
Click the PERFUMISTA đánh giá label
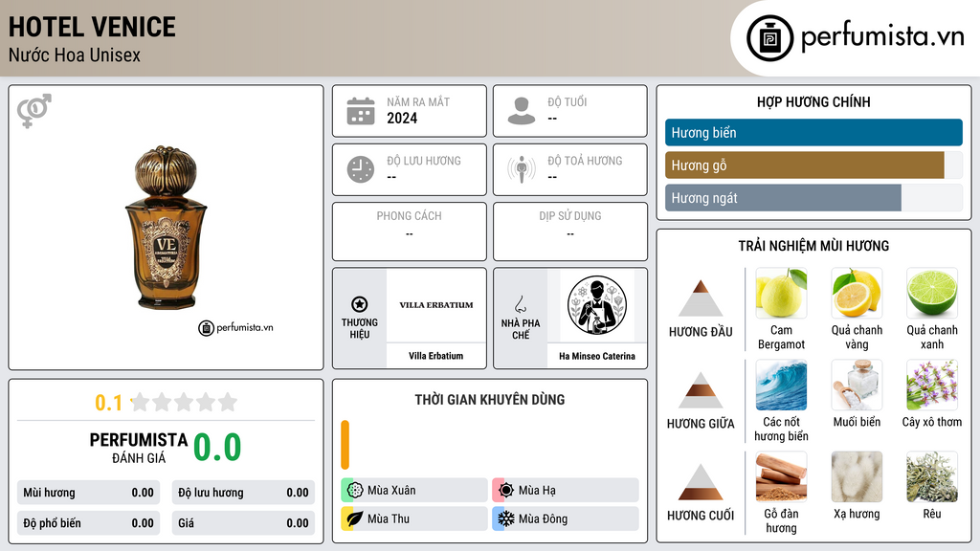139,448
